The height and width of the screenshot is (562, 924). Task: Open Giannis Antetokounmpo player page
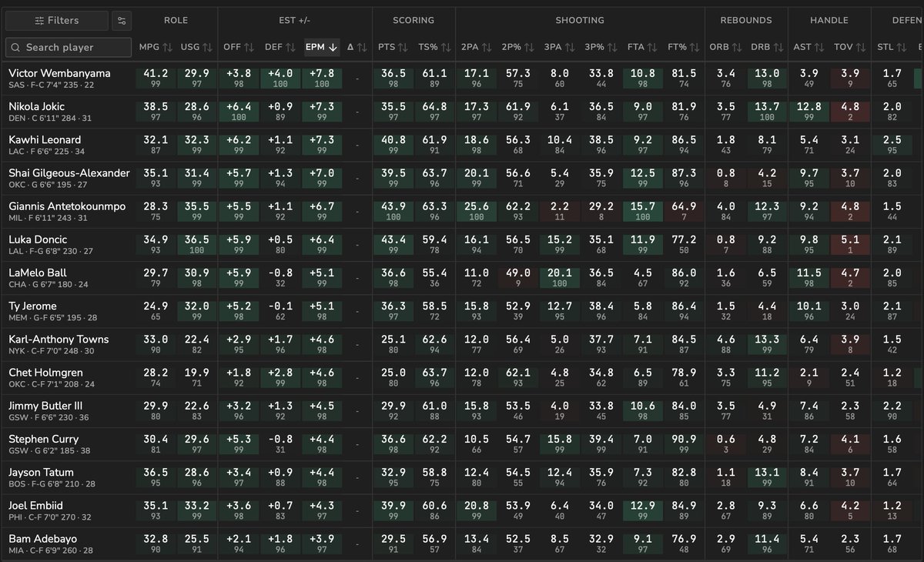point(66,206)
